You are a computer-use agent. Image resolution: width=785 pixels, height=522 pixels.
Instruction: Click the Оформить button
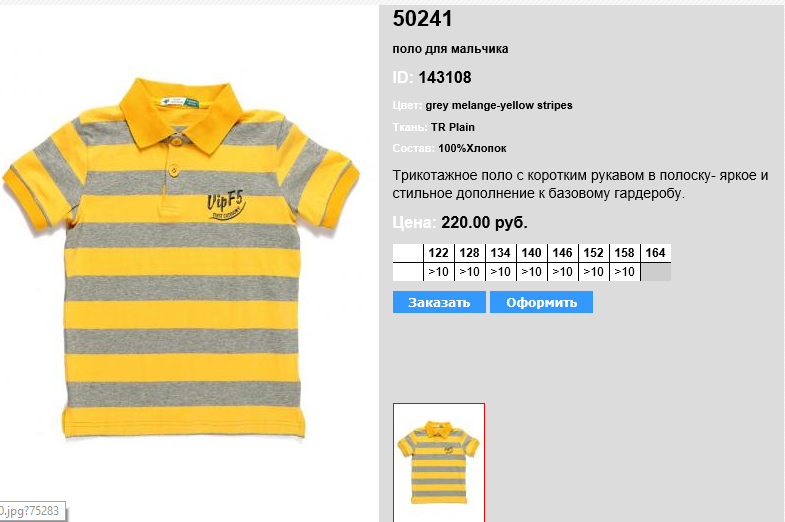541,302
